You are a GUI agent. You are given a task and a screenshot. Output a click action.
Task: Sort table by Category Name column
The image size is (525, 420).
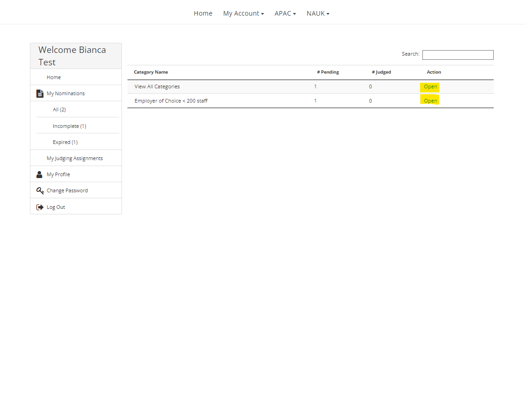(151, 72)
